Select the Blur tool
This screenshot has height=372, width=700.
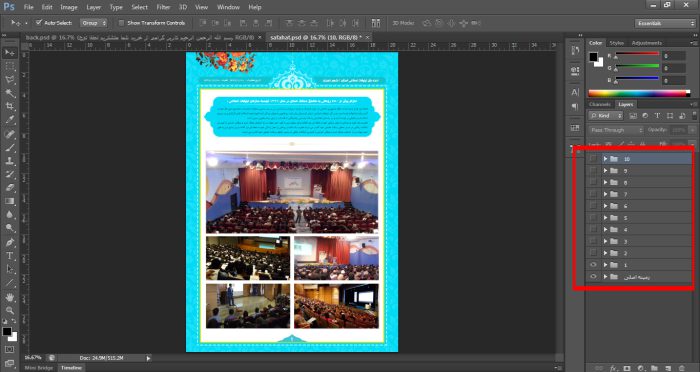point(10,215)
